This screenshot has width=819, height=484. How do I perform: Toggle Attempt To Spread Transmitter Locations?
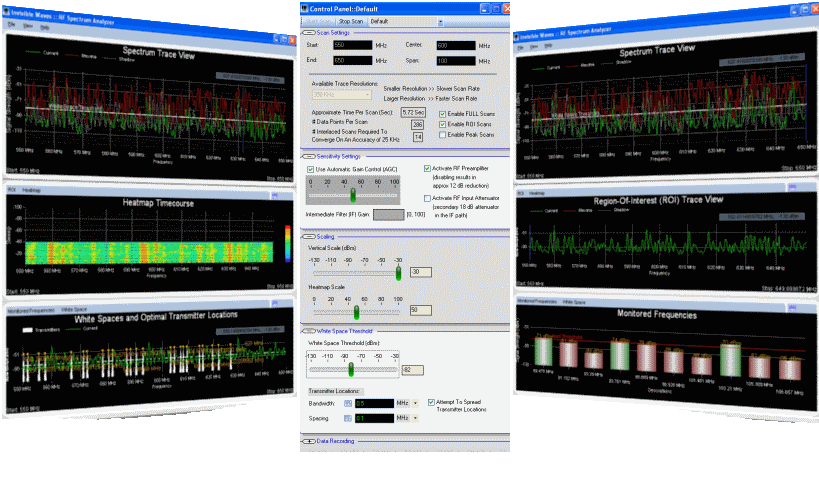[x=431, y=402]
